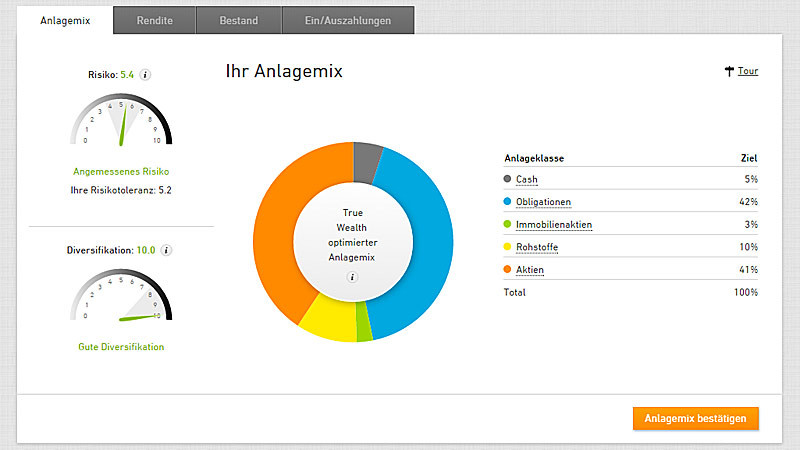
Task: Open the Rohstoffe asset class link
Action: pyautogui.click(x=537, y=247)
